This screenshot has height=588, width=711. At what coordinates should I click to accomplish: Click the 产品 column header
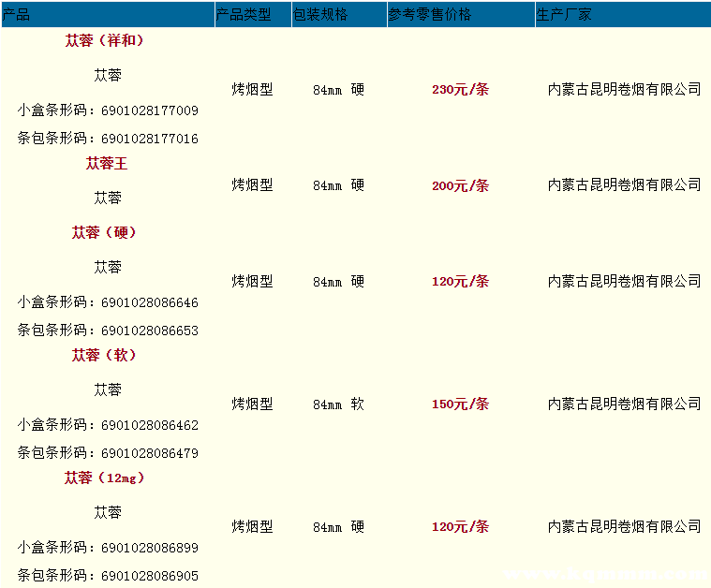tap(108, 14)
